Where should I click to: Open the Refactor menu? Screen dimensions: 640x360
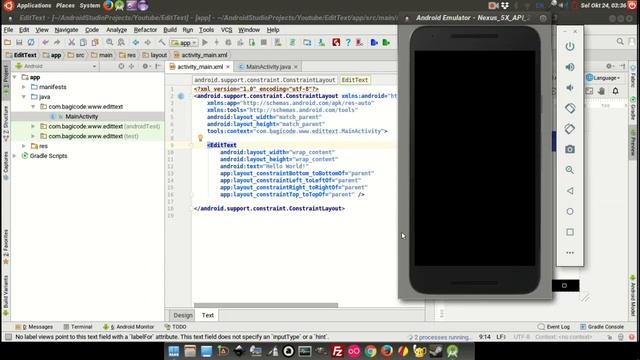[x=145, y=30]
